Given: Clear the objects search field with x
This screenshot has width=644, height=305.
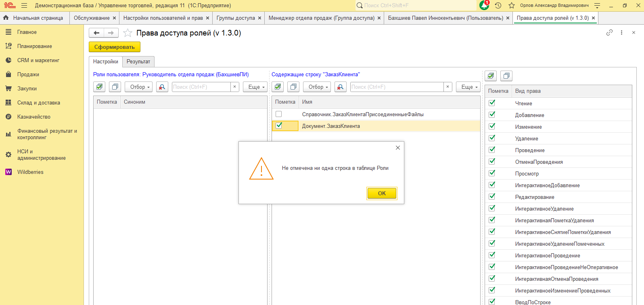Looking at the screenshot, I should pyautogui.click(x=447, y=87).
